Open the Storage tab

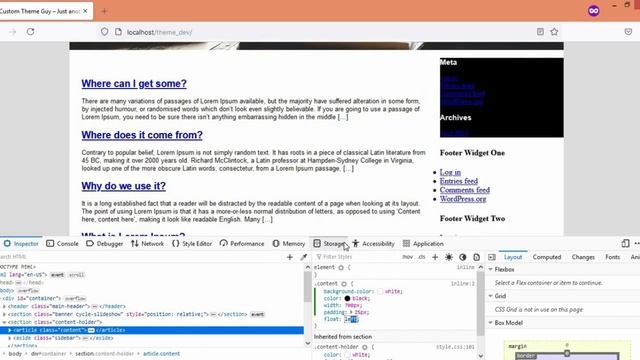point(329,244)
